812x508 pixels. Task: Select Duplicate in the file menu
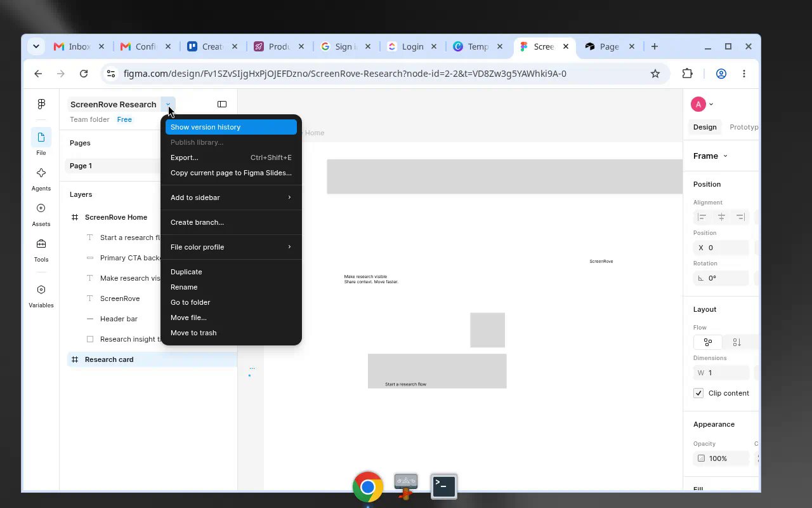(231, 272)
